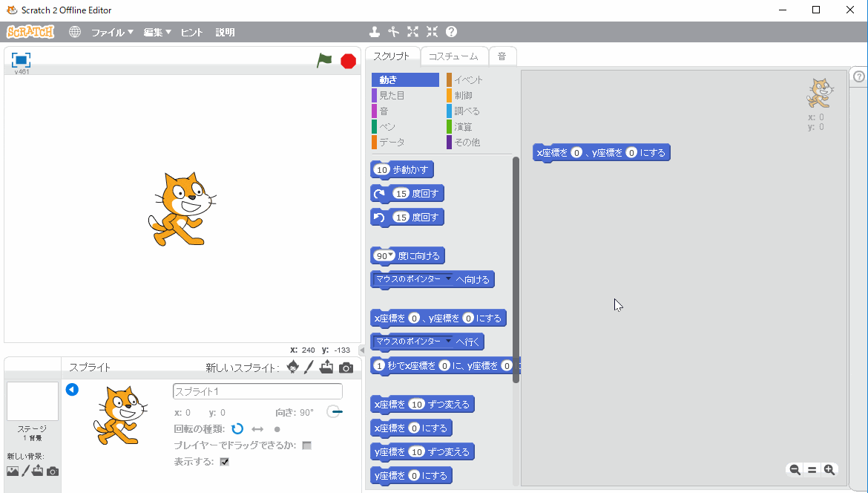868x493 pixels.
Task: Select the イベント block category
Action: click(x=479, y=79)
